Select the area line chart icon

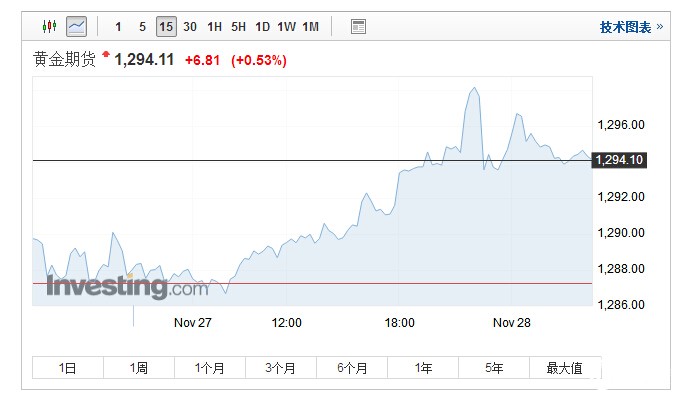(77, 27)
